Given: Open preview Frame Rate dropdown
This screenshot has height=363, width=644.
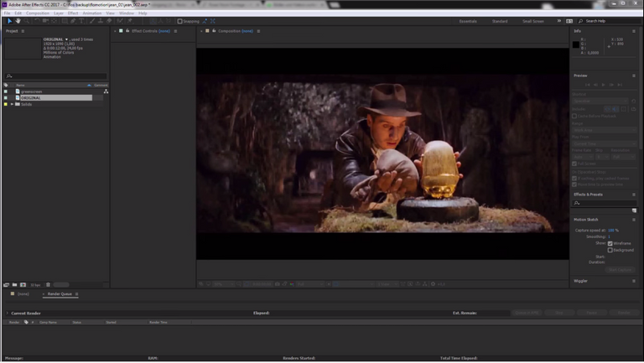Looking at the screenshot, I should (583, 158).
